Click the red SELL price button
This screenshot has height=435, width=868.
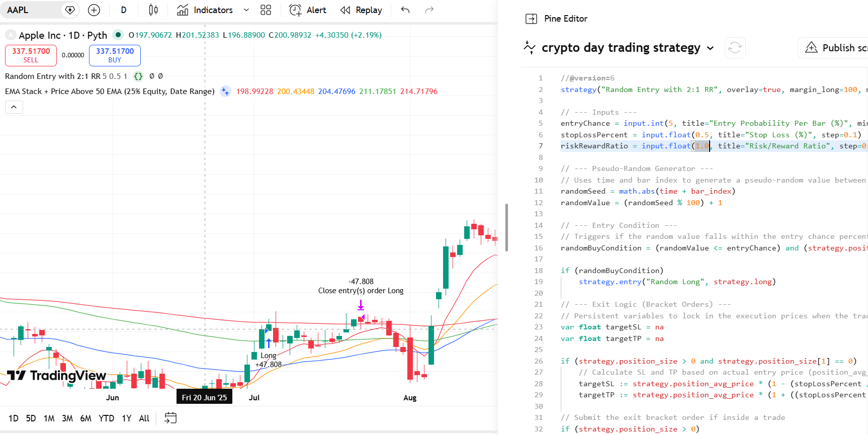(31, 55)
